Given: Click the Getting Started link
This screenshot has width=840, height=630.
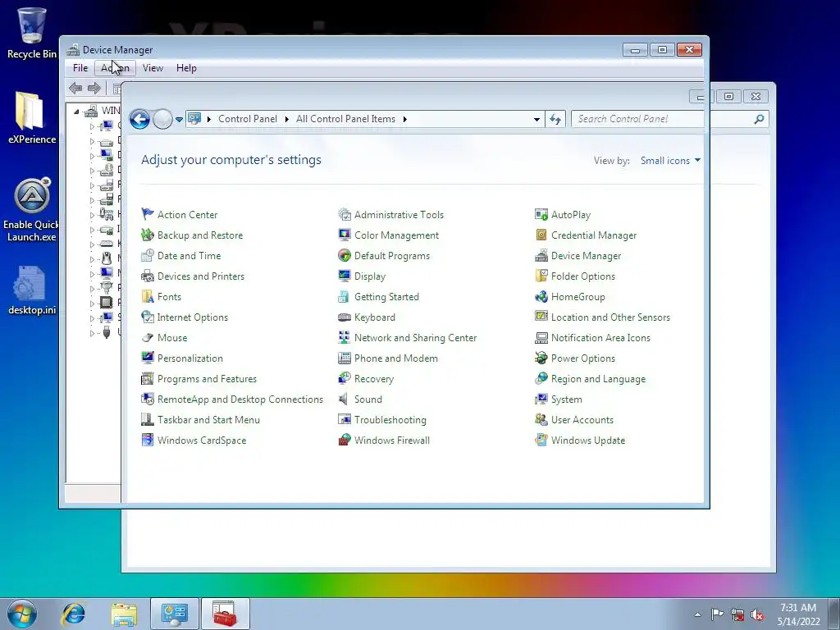Looking at the screenshot, I should (386, 297).
